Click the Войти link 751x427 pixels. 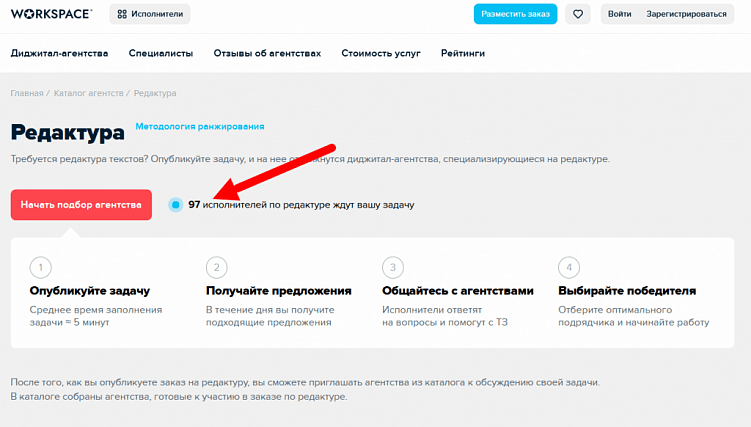click(619, 14)
